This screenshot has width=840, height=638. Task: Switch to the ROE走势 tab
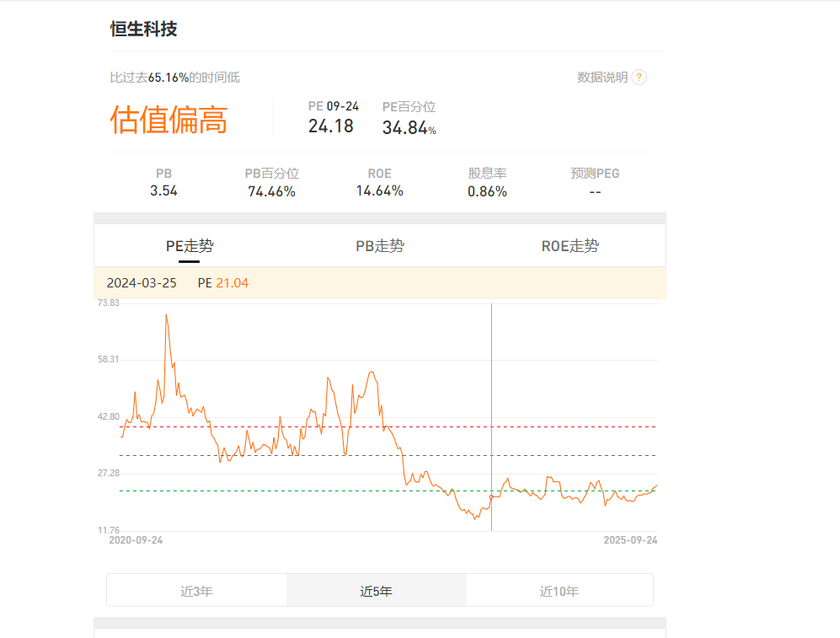coord(570,246)
